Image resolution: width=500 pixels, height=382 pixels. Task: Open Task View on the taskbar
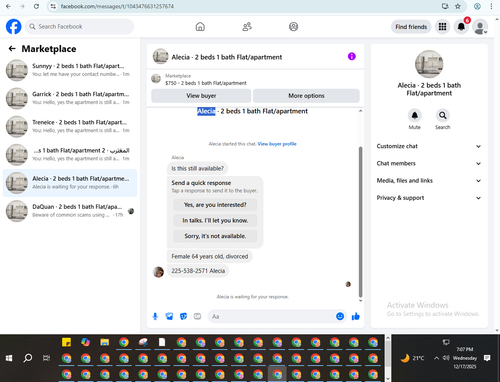coord(46,358)
